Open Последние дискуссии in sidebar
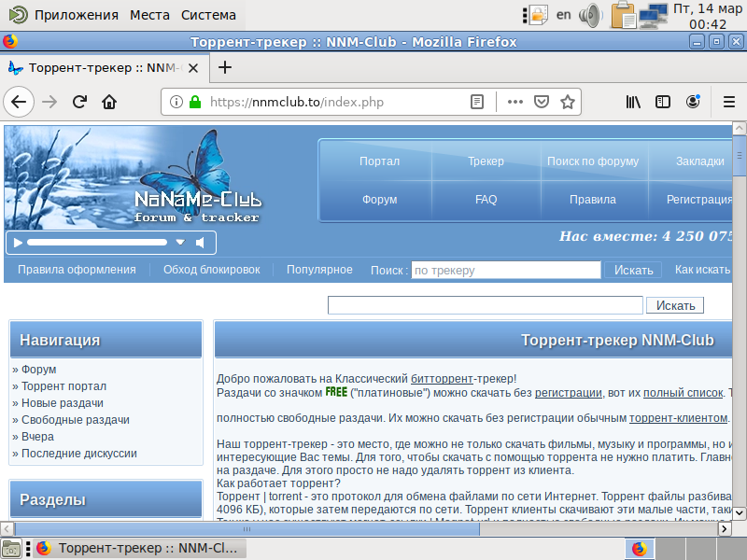The width and height of the screenshot is (747, 560). tap(79, 454)
